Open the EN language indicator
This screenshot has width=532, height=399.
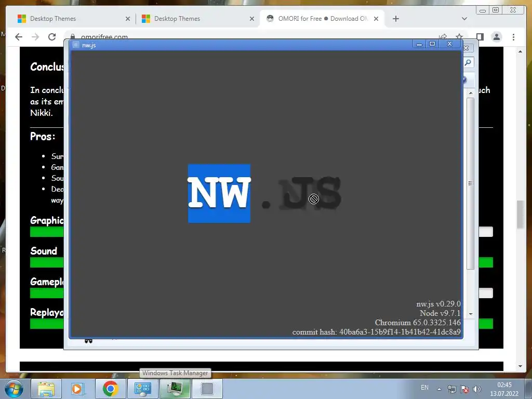424,388
